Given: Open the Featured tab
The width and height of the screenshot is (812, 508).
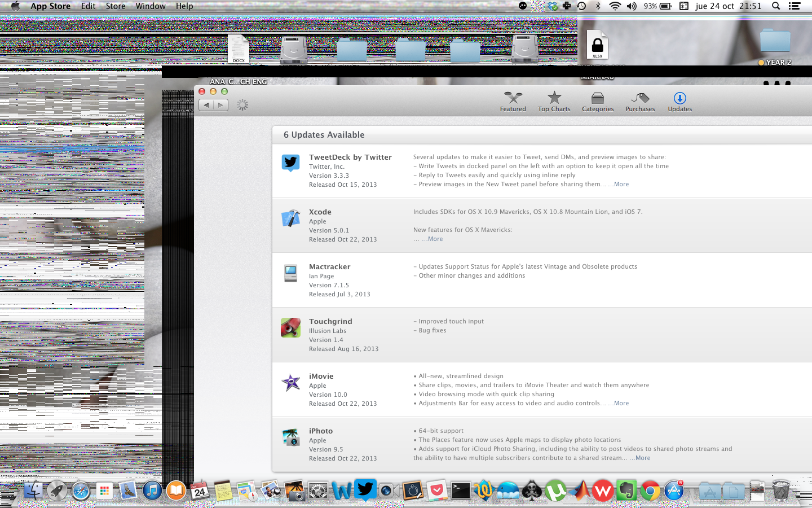Looking at the screenshot, I should click(x=513, y=102).
